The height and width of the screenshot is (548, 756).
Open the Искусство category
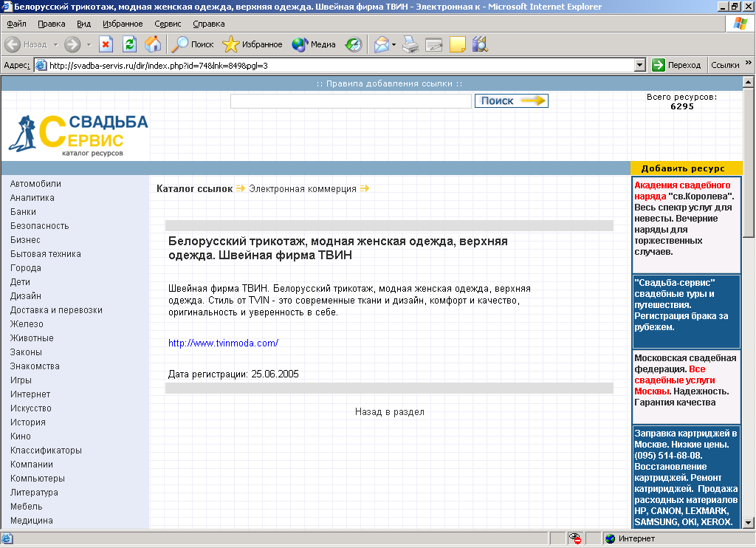31,408
